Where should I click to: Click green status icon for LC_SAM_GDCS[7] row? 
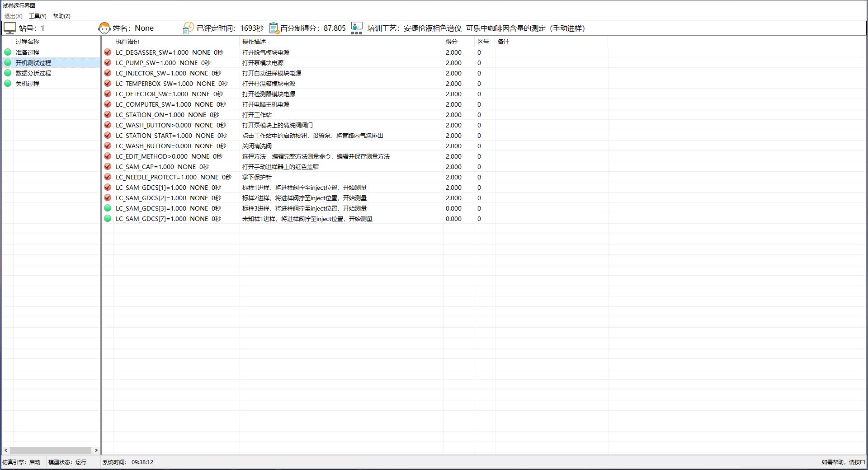[x=108, y=219]
